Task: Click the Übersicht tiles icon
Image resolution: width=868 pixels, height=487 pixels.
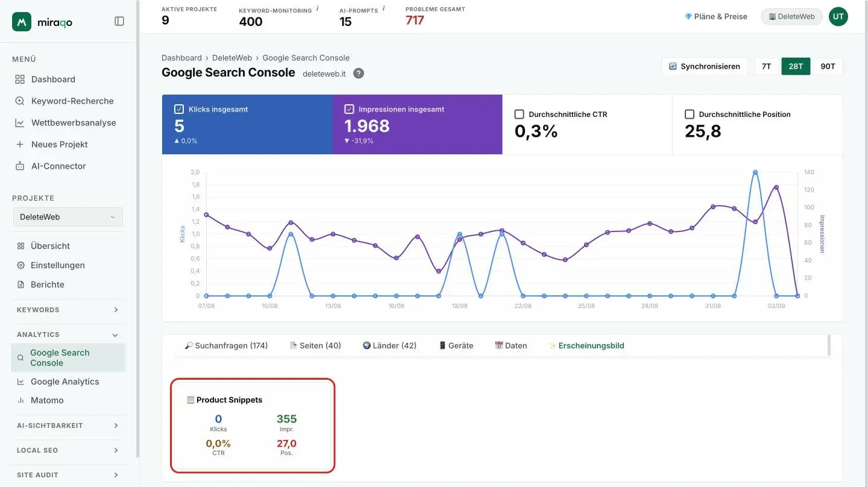Action: [20, 246]
